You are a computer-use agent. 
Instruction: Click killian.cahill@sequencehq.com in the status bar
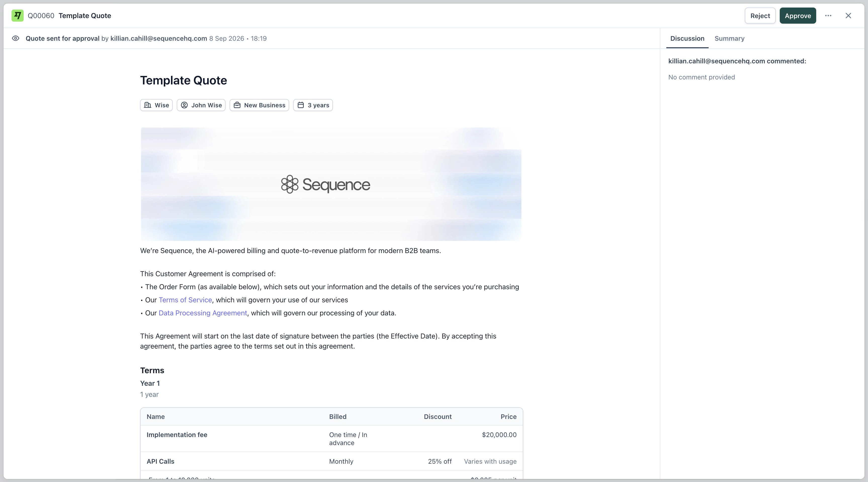coord(159,38)
